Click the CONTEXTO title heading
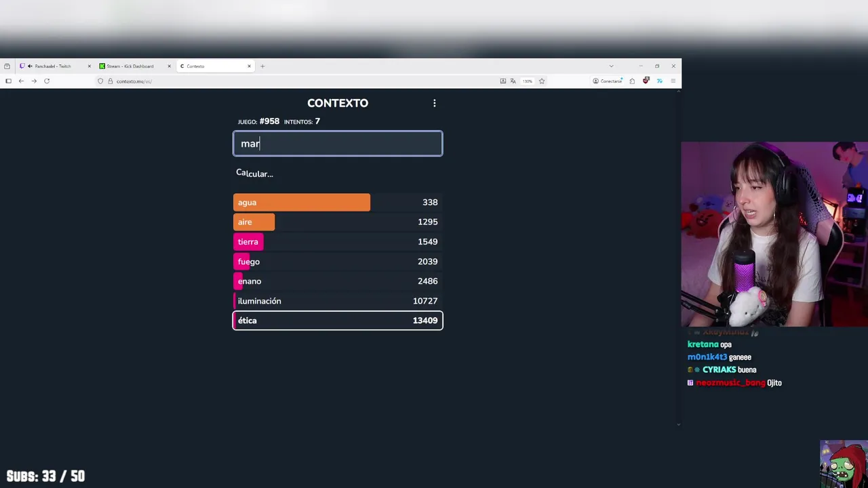This screenshot has width=868, height=488. [338, 103]
